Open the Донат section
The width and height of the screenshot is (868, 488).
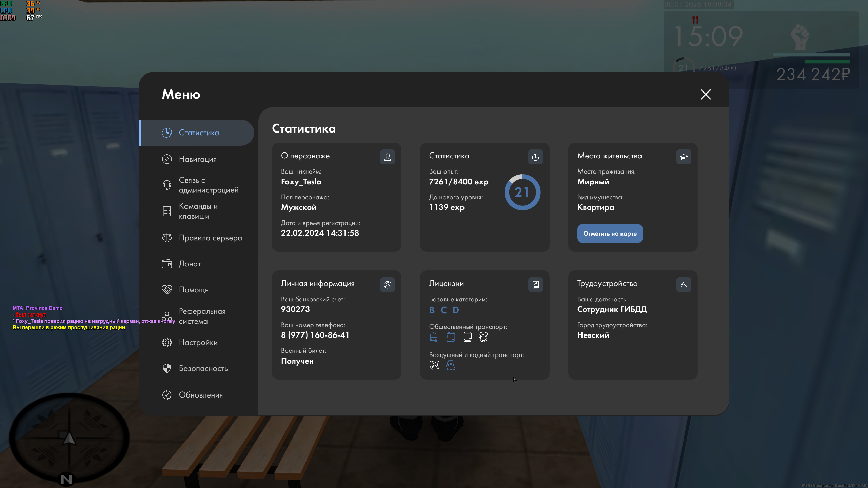[190, 264]
